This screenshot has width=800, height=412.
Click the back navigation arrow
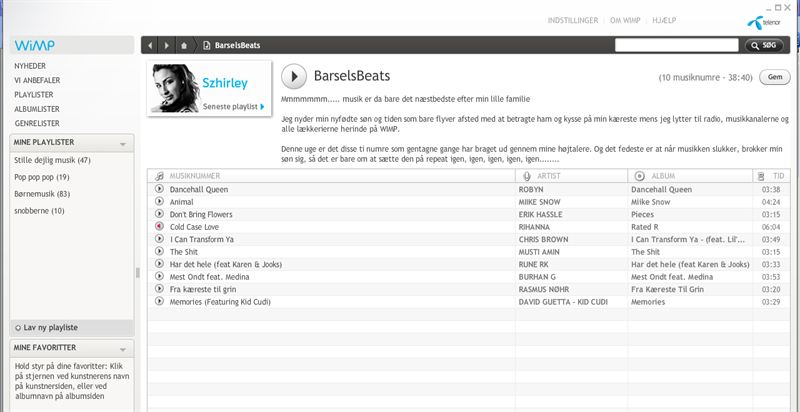point(149,45)
